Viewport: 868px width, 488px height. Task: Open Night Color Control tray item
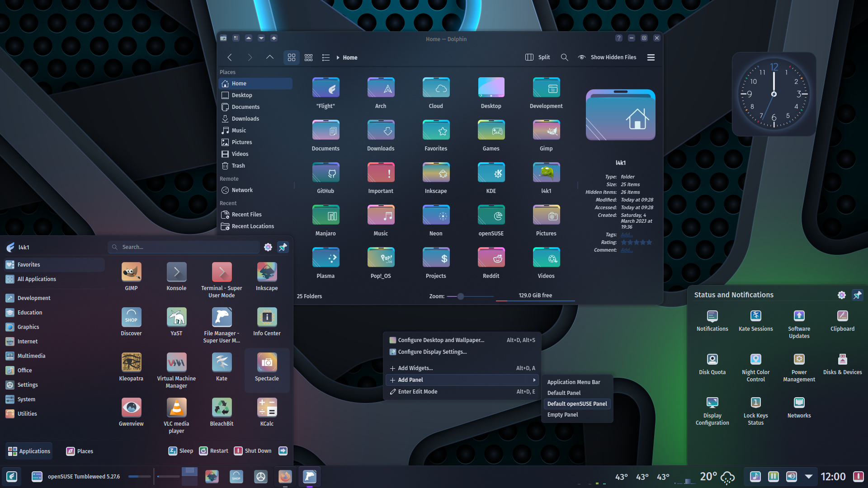click(x=755, y=367)
